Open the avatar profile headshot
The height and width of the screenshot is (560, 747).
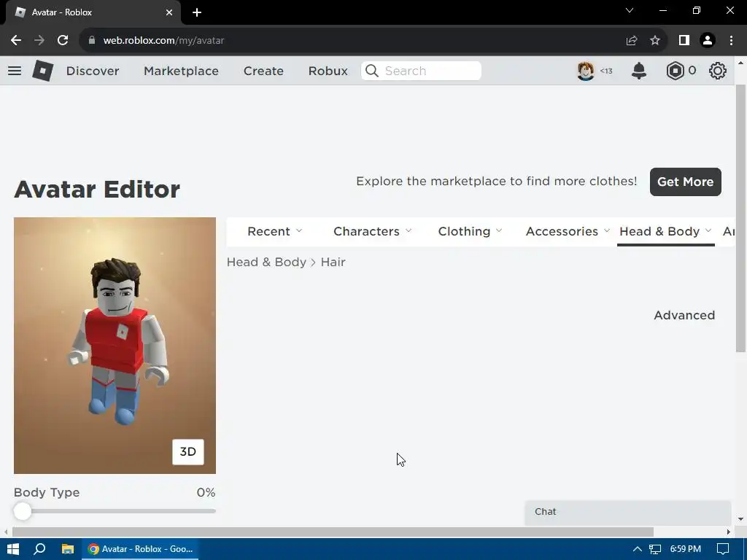[x=586, y=71]
